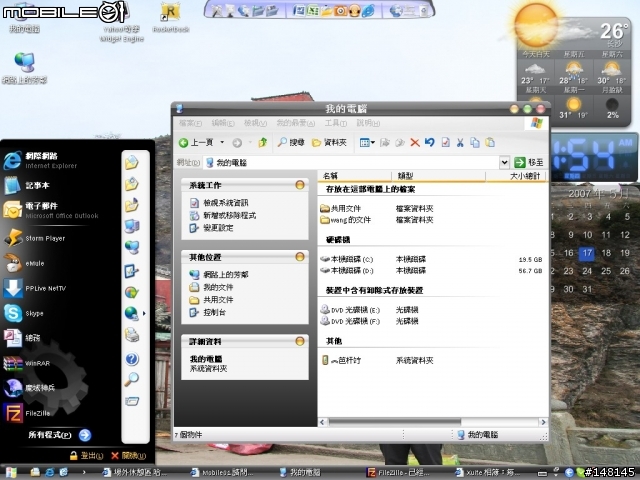Click the Paste clipboard toolbar icon
This screenshot has width=640, height=480.
click(490, 142)
